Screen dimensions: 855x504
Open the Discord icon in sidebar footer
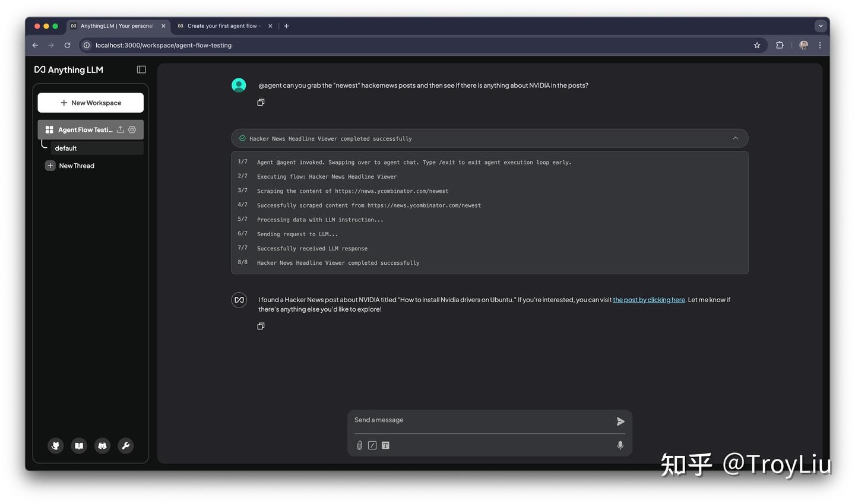pos(102,446)
